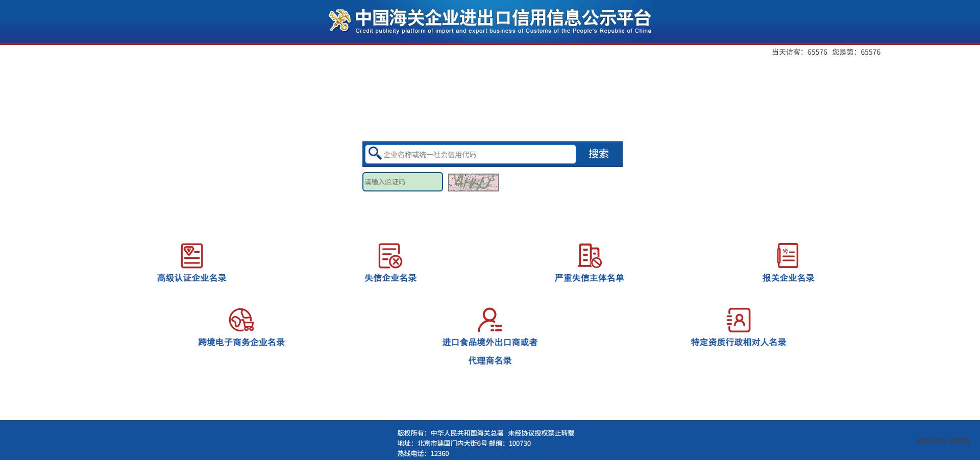980x460 pixels.
Task: Open the 特定资质行政相对人名录 text link
Action: [x=739, y=342]
